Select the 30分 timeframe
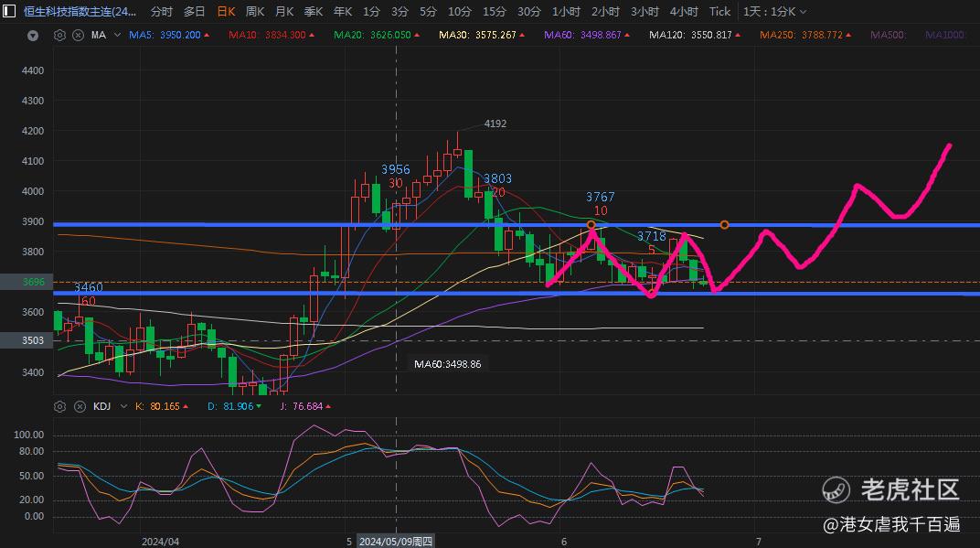980x548 pixels. (528, 12)
